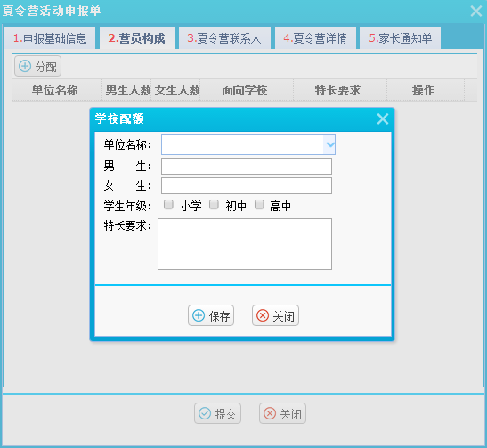This screenshot has height=448, width=487.
Task: Switch to 1.申报基础信息 tab
Action: (50, 38)
